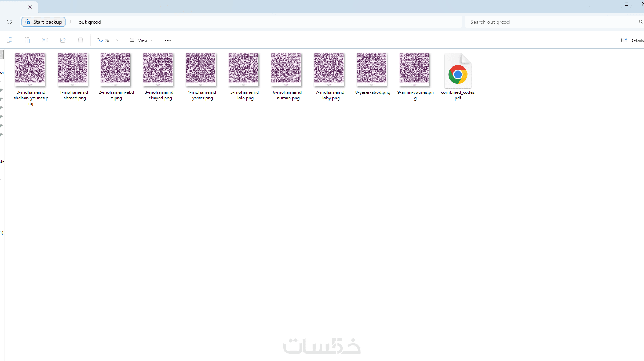
Task: Select the 6-mohamemd-auman.png QR thumbnail
Action: point(286,70)
